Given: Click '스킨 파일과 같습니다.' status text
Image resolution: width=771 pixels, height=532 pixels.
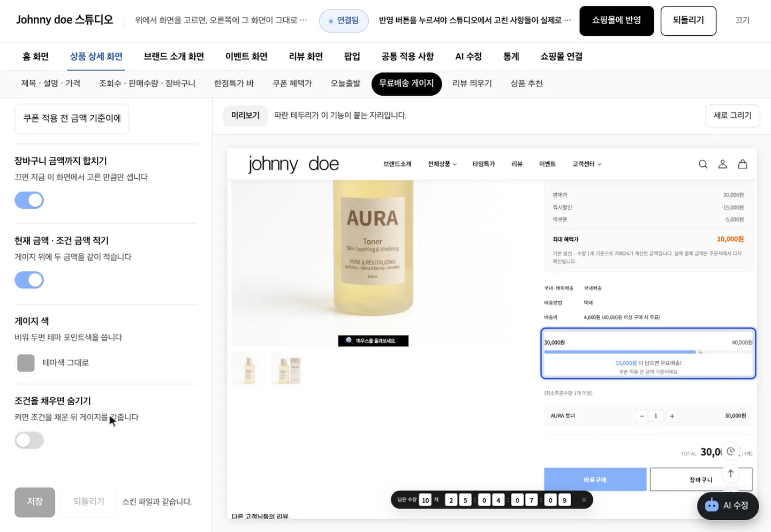Looking at the screenshot, I should (x=157, y=502).
